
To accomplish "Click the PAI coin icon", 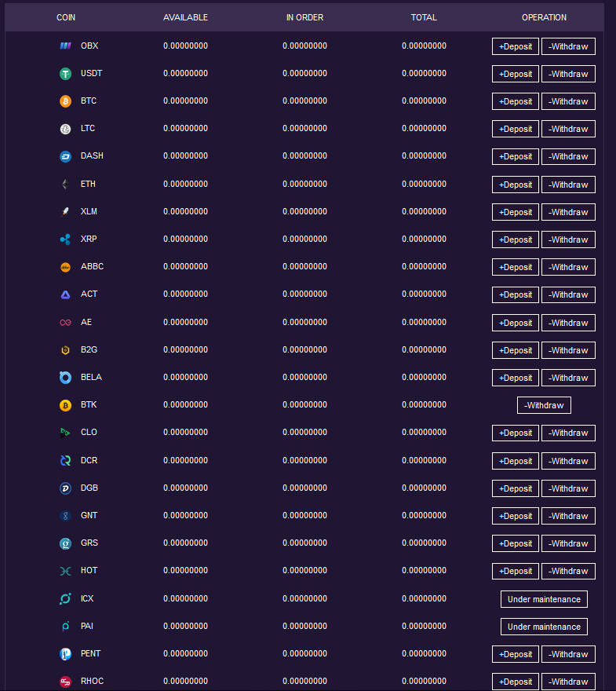I will pyautogui.click(x=66, y=627).
